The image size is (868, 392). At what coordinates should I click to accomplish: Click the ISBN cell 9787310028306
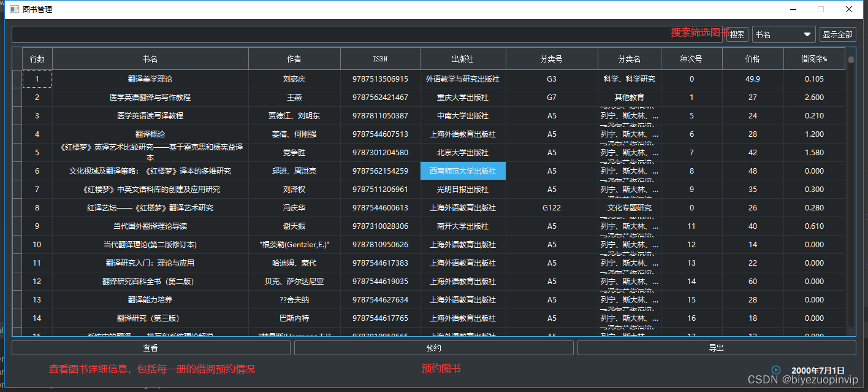380,226
